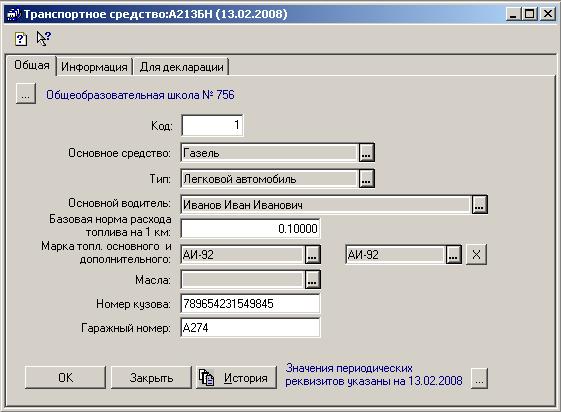This screenshot has width=561, height=412.
Task: Open the help description icon
Action: tap(21, 38)
